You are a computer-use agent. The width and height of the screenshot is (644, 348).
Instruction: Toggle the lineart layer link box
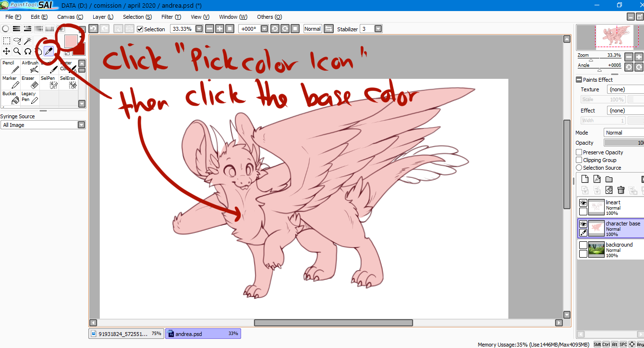pos(583,211)
